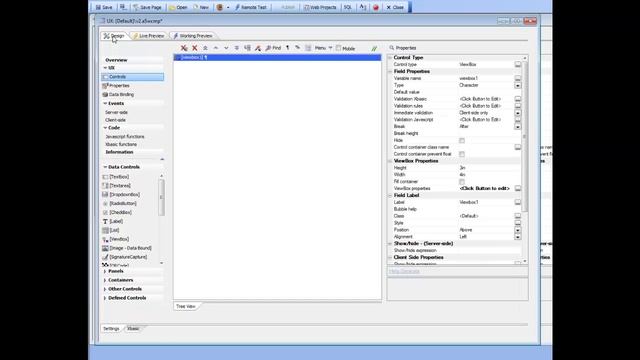The width and height of the screenshot is (640, 360).
Task: Add a [Label] control
Action: (113, 221)
